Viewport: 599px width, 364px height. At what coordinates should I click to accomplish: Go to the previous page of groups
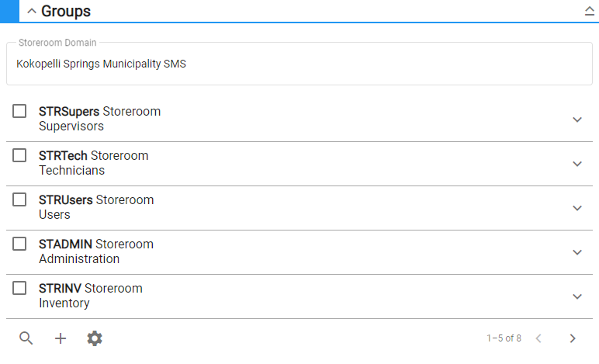pos(538,338)
